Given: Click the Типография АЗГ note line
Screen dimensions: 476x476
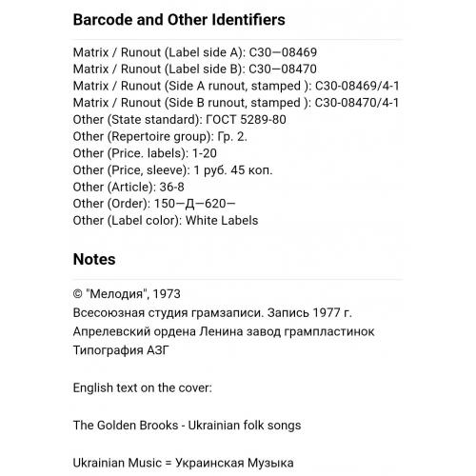Looking at the screenshot, I should tap(121, 350).
